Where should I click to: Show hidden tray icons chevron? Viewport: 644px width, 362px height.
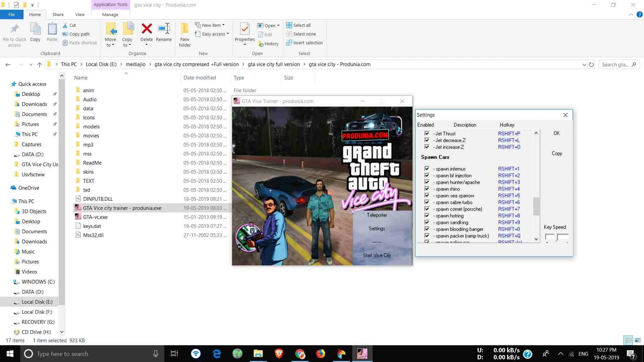click(560, 354)
